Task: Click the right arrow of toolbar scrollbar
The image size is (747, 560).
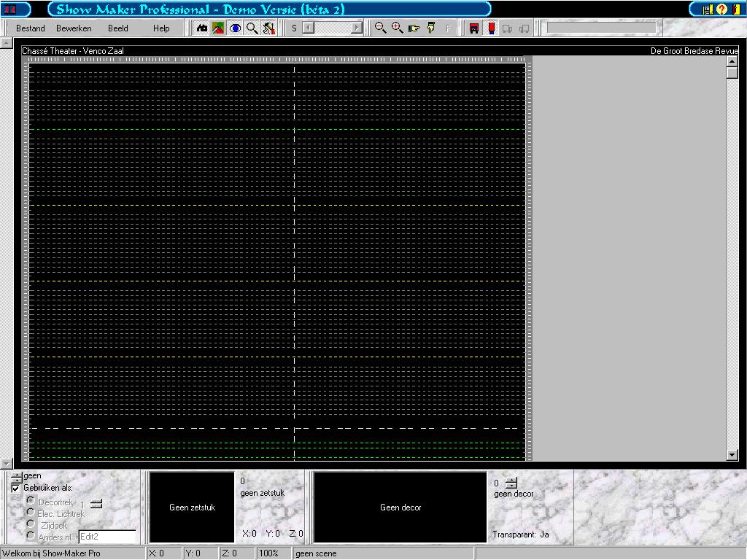Action: click(357, 28)
